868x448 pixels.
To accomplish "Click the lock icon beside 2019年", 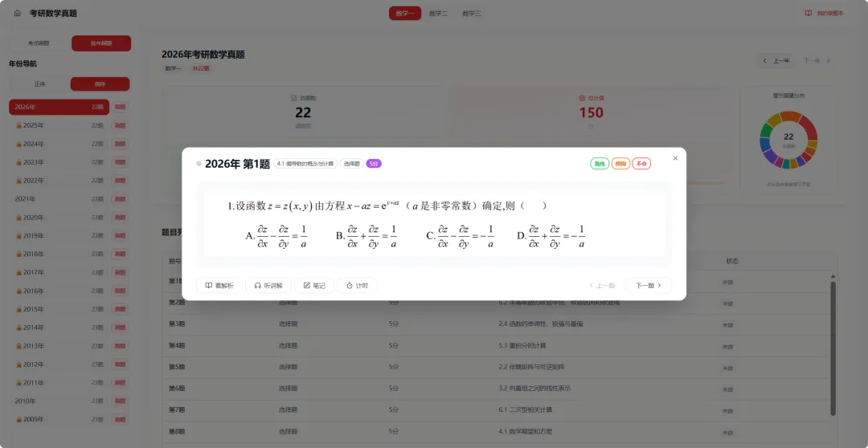I will pyautogui.click(x=18, y=236).
